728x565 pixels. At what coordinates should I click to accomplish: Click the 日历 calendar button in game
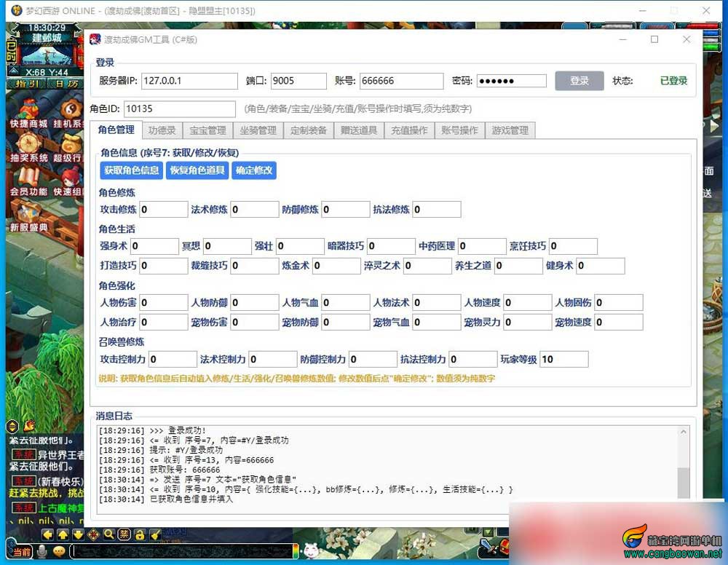[66, 84]
